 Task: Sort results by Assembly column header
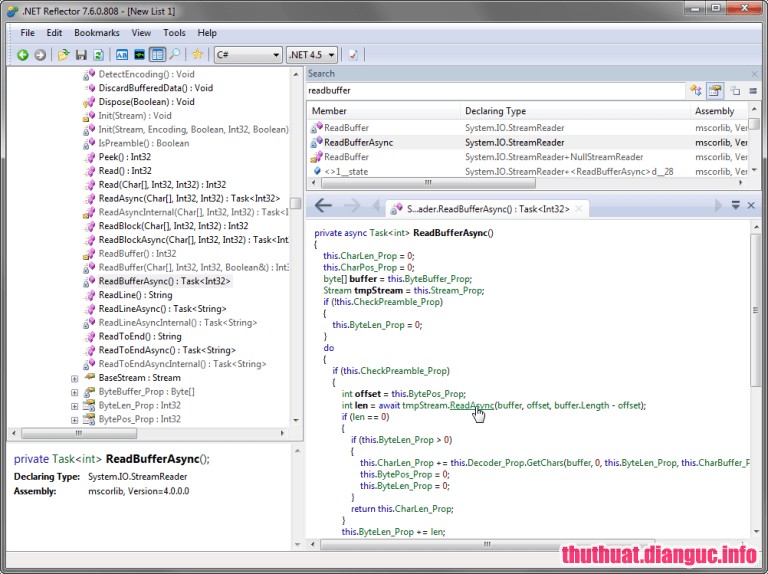tap(719, 111)
